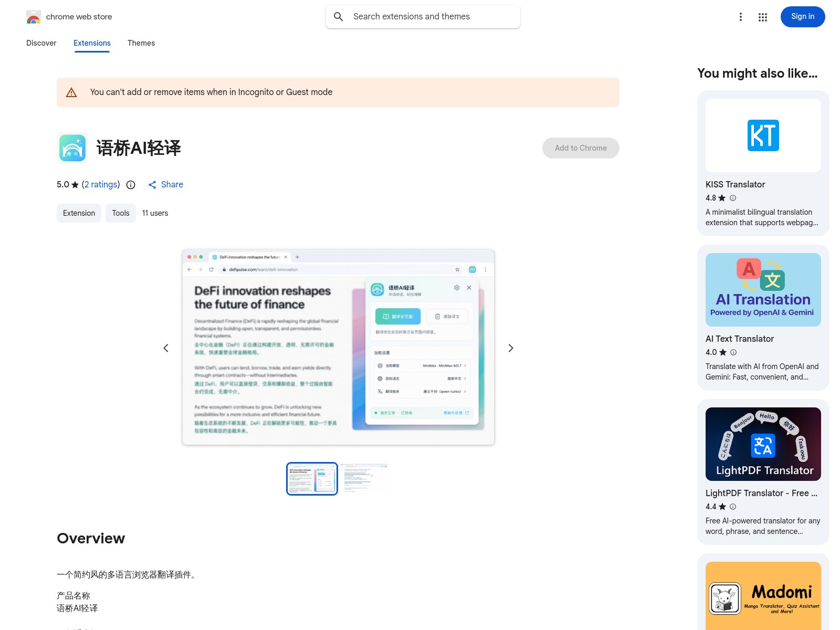This screenshot has height=630, width=840.
Task: Click the 语桥AI轻译 extension title
Action: pyautogui.click(x=139, y=148)
